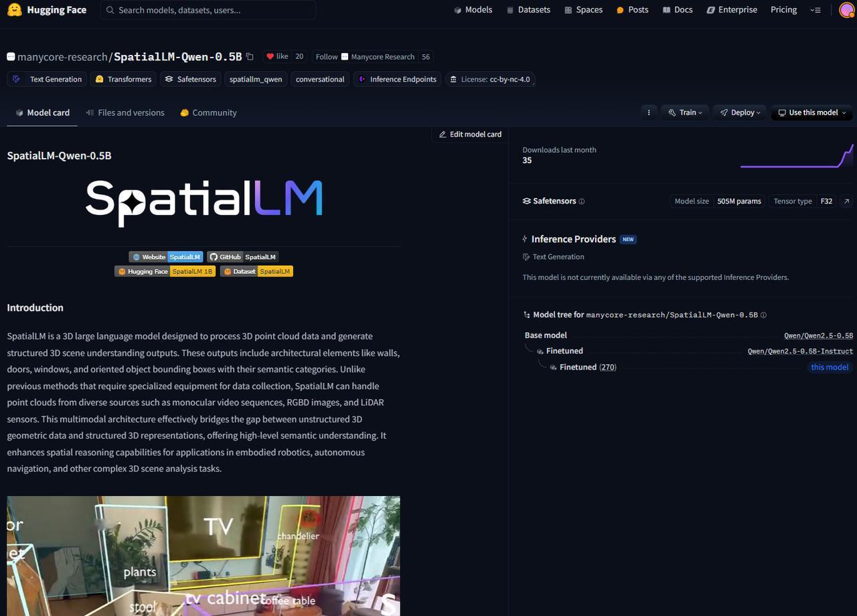
Task: Switch to the Files and versions tab
Action: 125,112
